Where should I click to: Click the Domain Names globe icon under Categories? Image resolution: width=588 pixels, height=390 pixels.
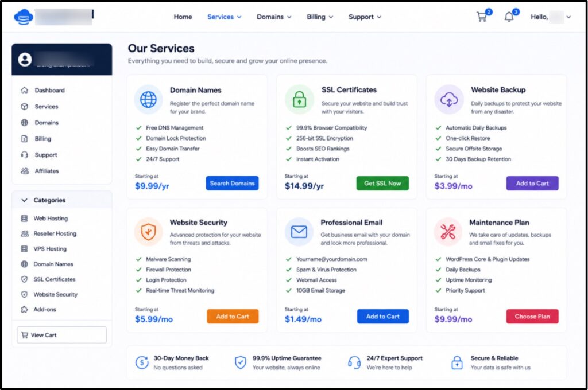point(24,264)
